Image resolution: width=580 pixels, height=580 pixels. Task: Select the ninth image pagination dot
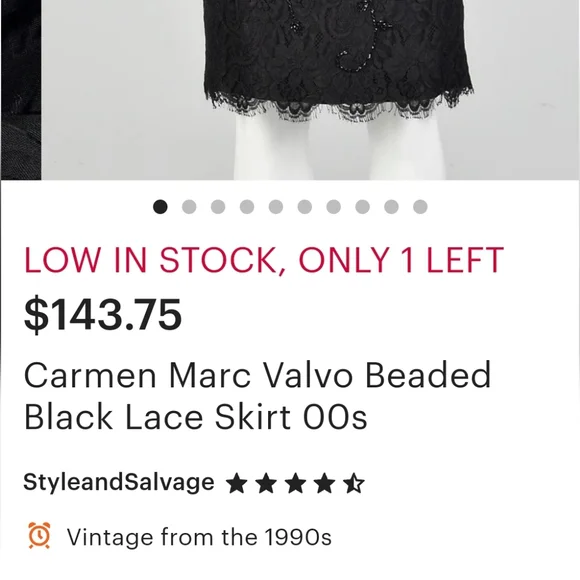[391, 206]
